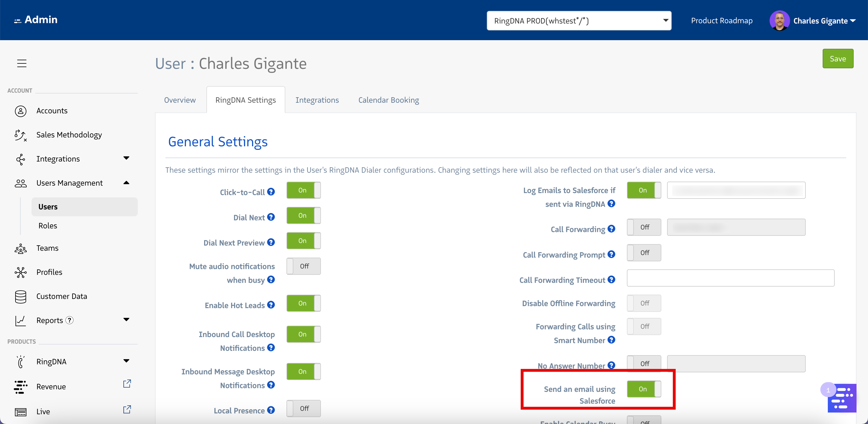
Task: Switch to the Overview tab
Action: point(180,100)
